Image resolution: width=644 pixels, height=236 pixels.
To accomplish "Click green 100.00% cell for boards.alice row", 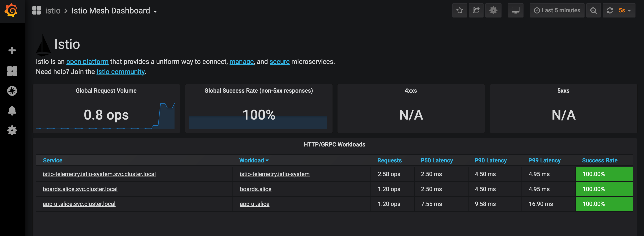I will coord(605,189).
